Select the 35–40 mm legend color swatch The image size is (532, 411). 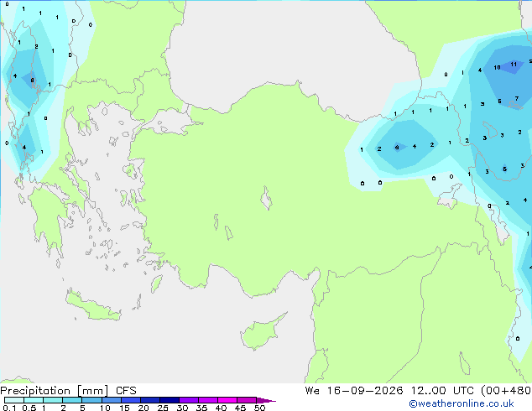point(208,400)
